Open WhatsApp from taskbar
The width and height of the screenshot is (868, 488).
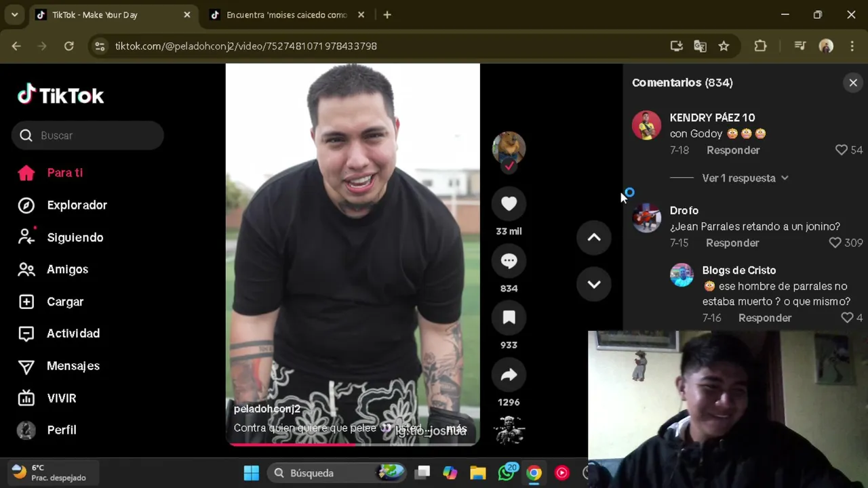pos(507,473)
